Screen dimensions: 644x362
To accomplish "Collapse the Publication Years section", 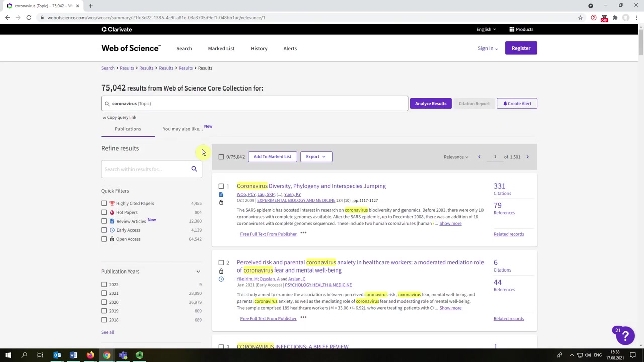I will point(198,271).
